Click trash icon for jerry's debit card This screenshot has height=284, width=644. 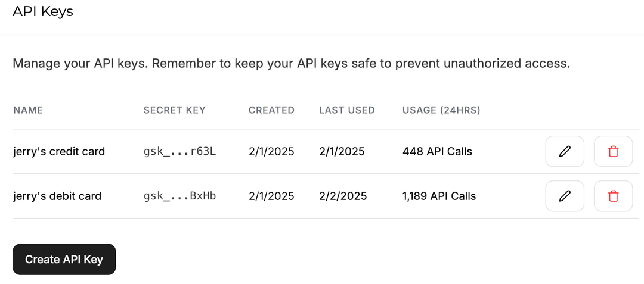pos(613,196)
